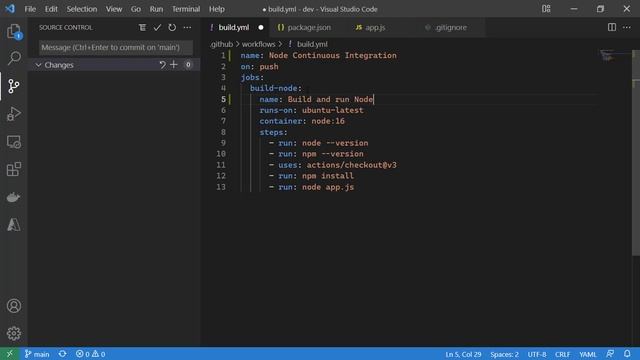Click the workflows breadcrumb segment

(x=258, y=44)
